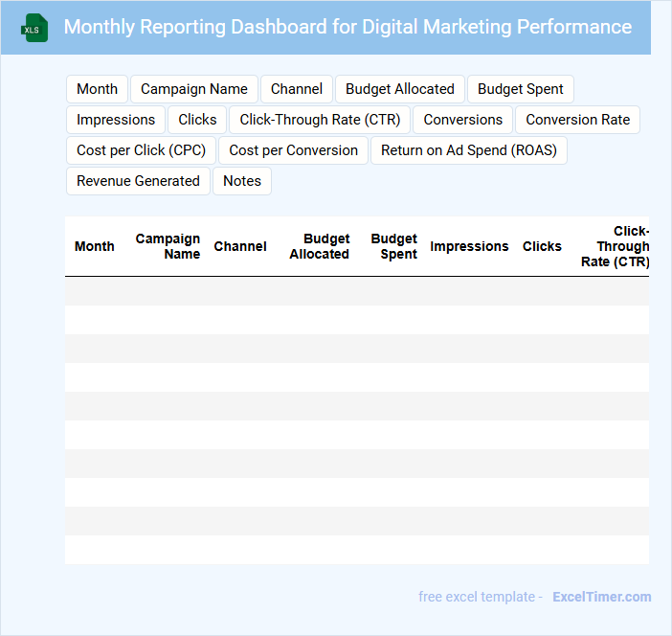Image resolution: width=672 pixels, height=636 pixels.
Task: Click the Budget Allocated column header
Action: click(320, 246)
